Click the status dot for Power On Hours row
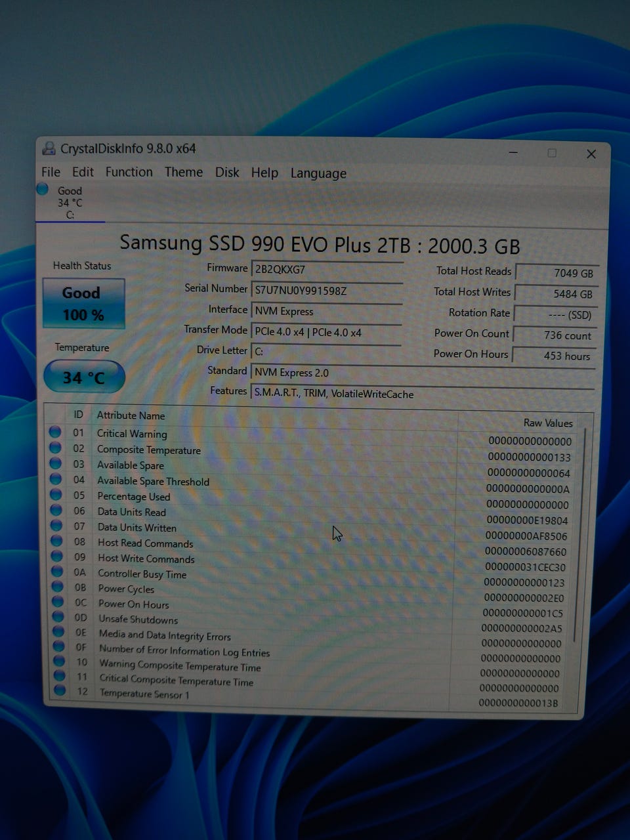630x840 pixels. pyautogui.click(x=58, y=601)
